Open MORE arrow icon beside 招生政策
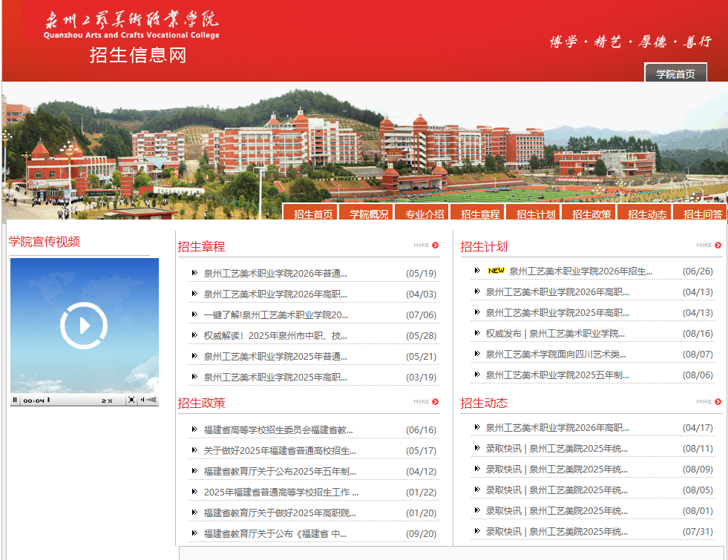Viewport: 728px width, 560px height. [435, 402]
